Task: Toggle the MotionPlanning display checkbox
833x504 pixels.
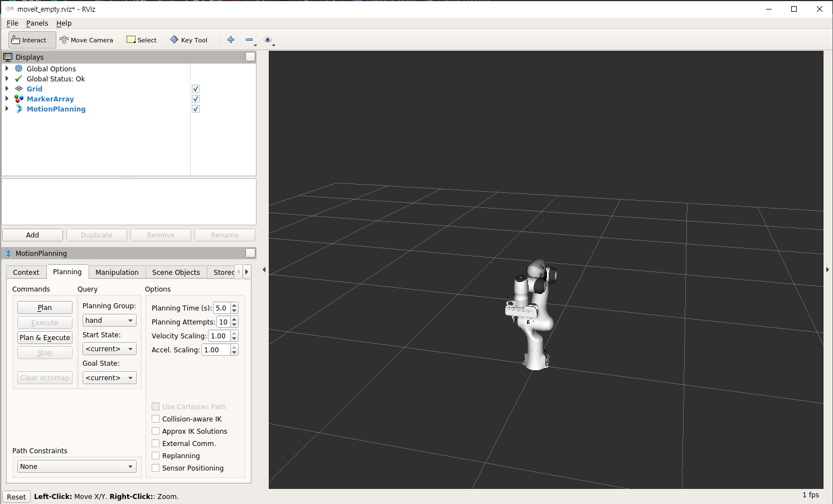Action: pyautogui.click(x=196, y=109)
